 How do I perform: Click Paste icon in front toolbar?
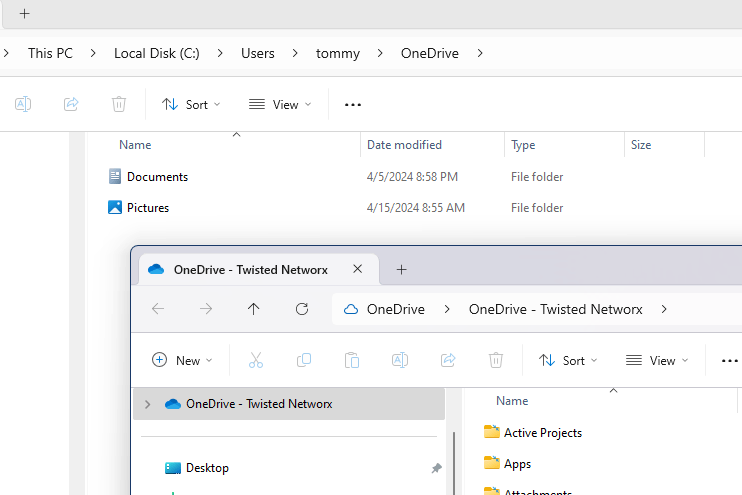pos(352,360)
